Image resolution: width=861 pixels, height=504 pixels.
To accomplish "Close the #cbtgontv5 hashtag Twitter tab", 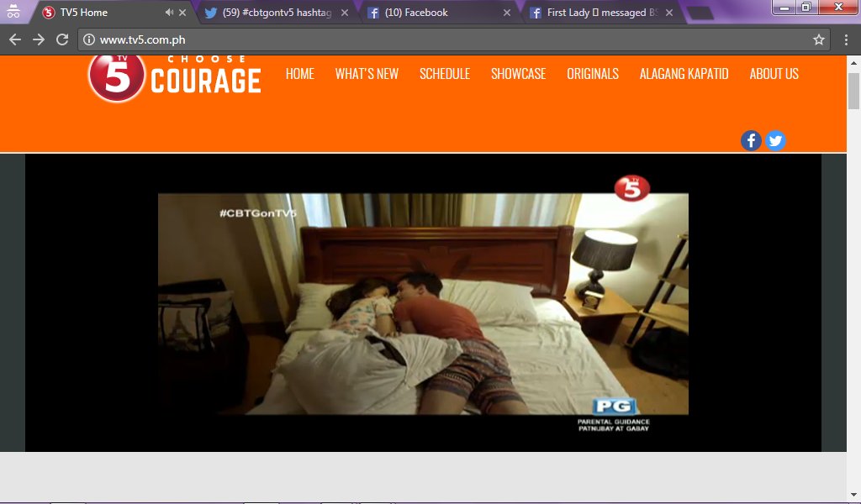I will [x=344, y=12].
